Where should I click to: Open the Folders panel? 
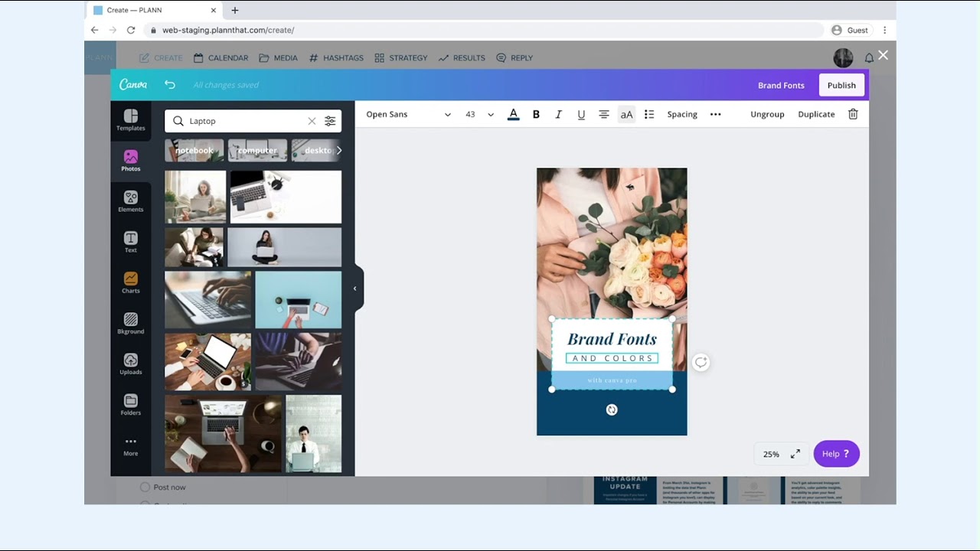pyautogui.click(x=131, y=404)
